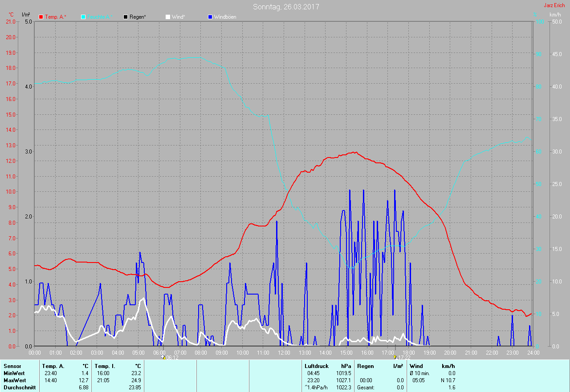Screen dimensions: 570x392
Task: Click the outdoor minimum value 1.4
Action: (85, 373)
